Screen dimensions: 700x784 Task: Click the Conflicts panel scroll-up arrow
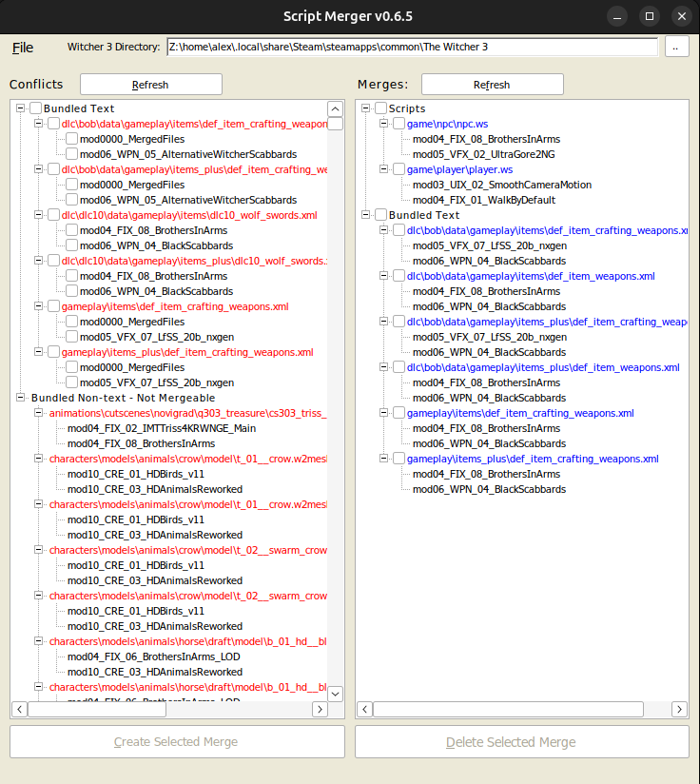point(335,108)
